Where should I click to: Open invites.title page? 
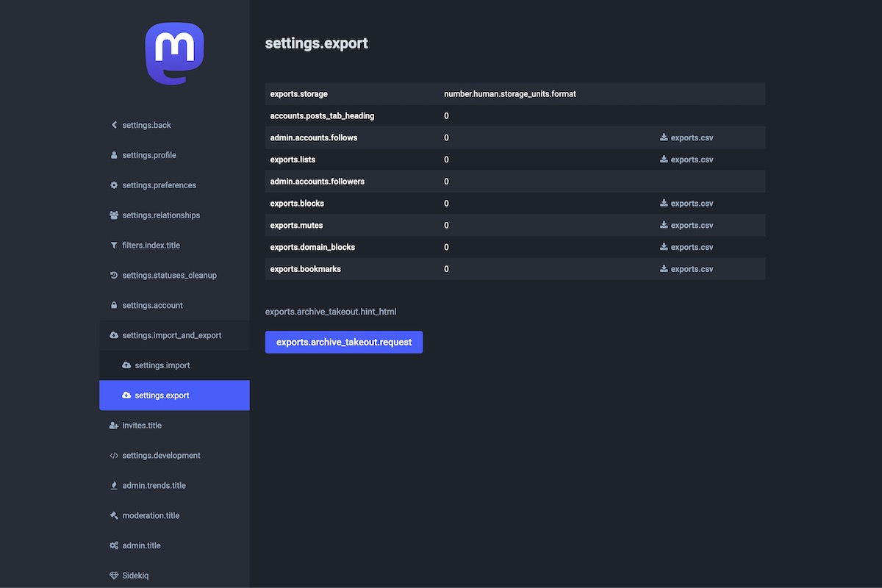[x=142, y=426]
